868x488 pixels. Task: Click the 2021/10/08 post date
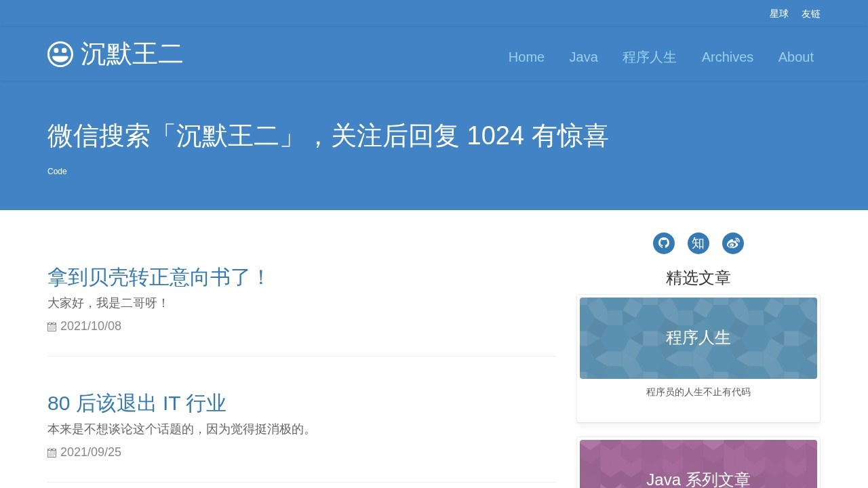91,326
